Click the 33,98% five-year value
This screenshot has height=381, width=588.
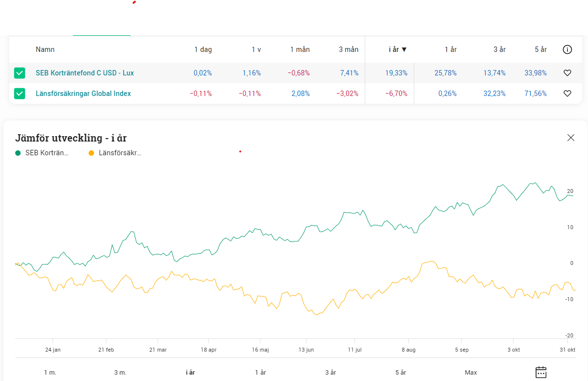point(536,73)
